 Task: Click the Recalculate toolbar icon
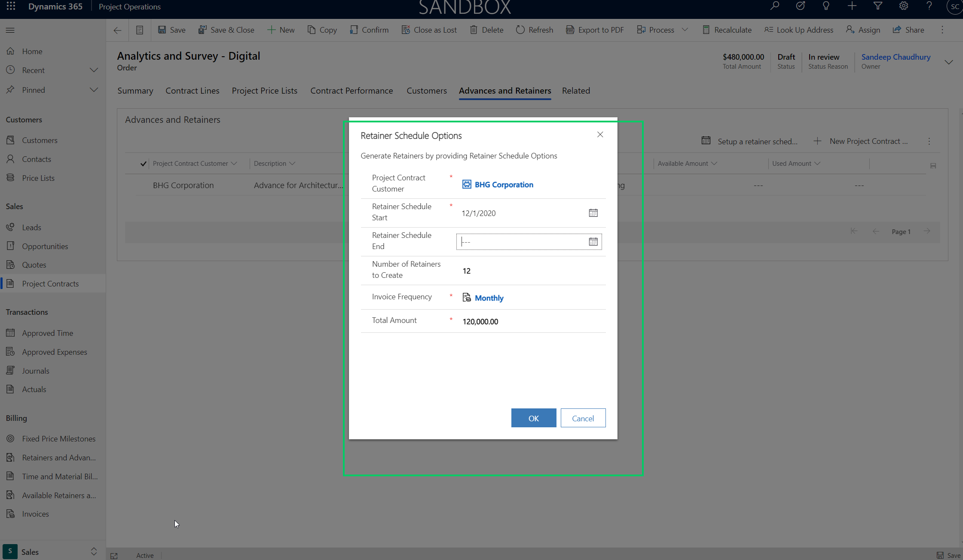pyautogui.click(x=706, y=30)
